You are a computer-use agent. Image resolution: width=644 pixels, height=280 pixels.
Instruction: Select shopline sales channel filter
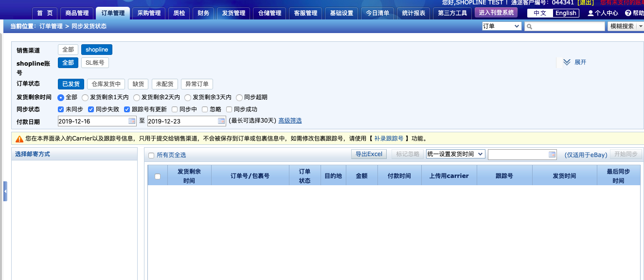[x=97, y=50]
